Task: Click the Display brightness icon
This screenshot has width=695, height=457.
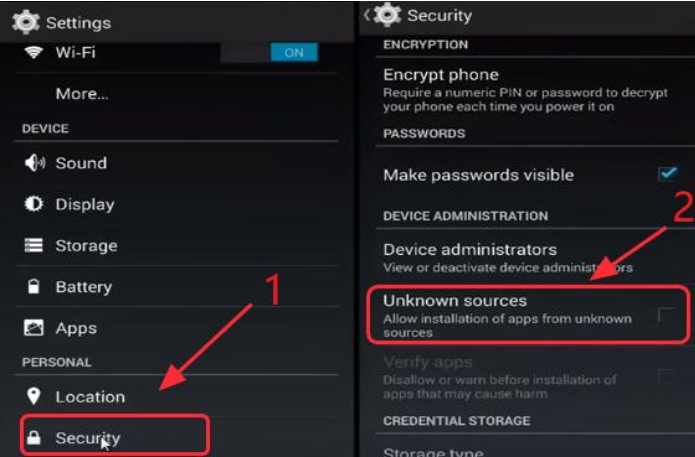Action: coord(34,204)
